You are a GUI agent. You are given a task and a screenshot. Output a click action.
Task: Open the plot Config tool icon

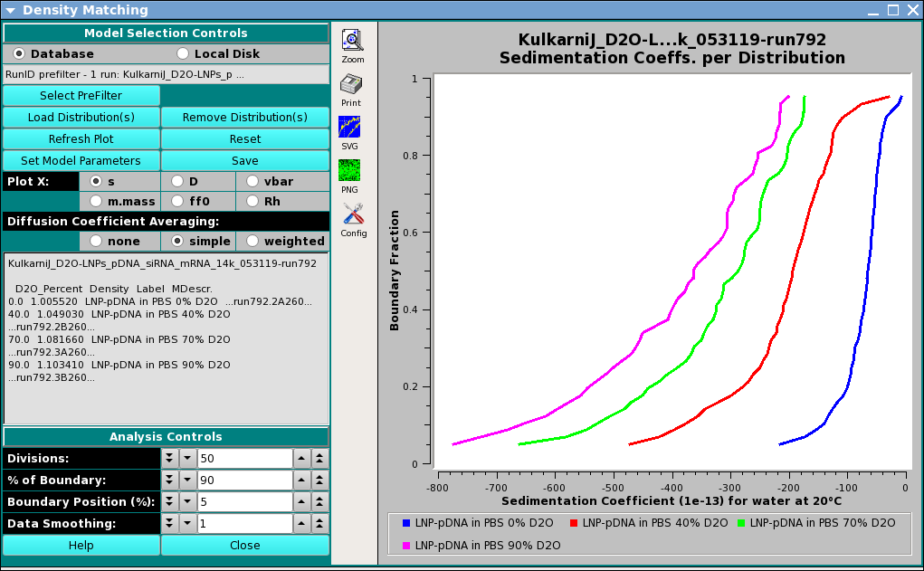tap(352, 214)
